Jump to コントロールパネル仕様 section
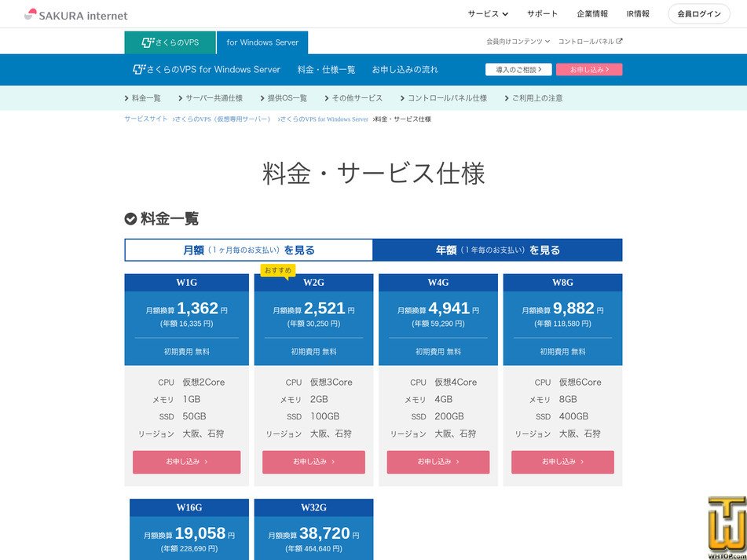Viewport: 747px width, 560px height. 444,98
